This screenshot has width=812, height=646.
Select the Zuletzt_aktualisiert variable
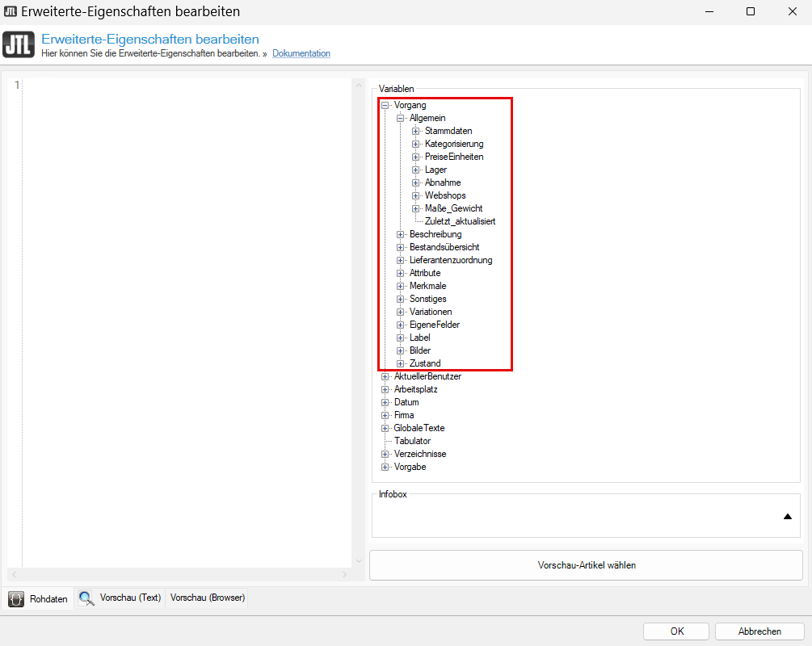(x=460, y=221)
